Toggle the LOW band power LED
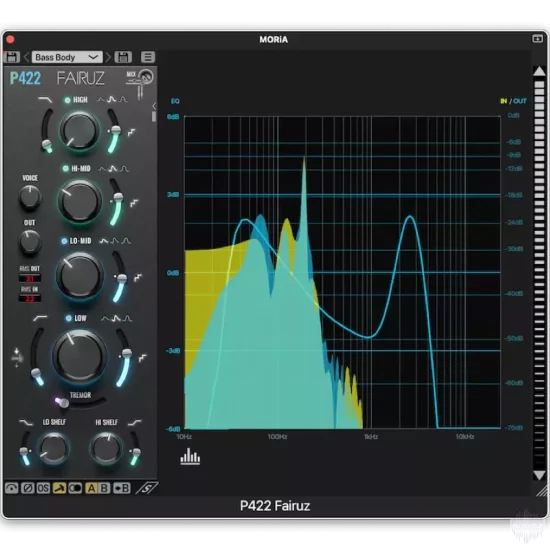 tap(69, 318)
